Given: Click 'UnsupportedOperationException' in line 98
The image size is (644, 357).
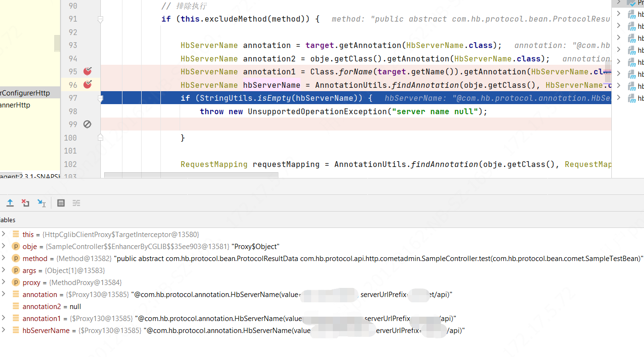Looking at the screenshot, I should coord(317,111).
